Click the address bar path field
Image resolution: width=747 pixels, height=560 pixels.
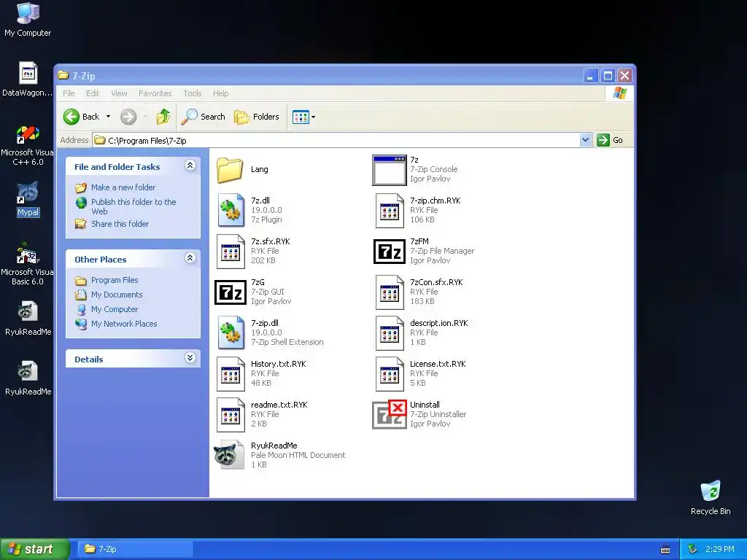pyautogui.click(x=336, y=141)
